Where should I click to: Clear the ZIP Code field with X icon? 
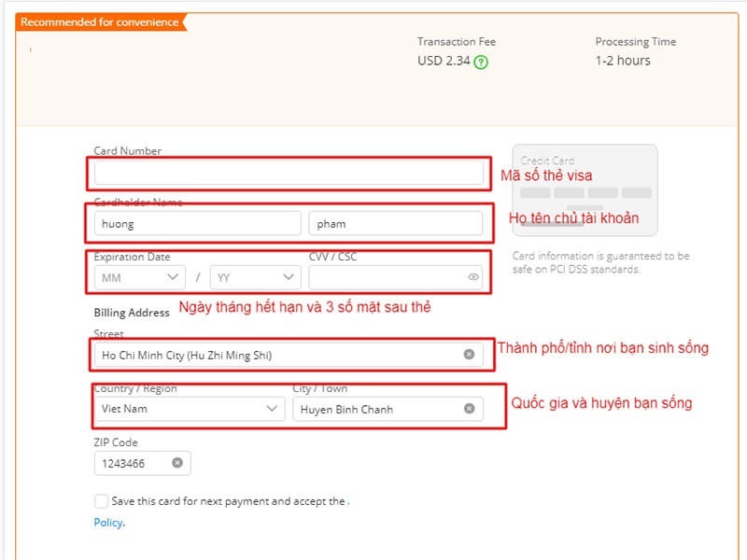coord(177,463)
